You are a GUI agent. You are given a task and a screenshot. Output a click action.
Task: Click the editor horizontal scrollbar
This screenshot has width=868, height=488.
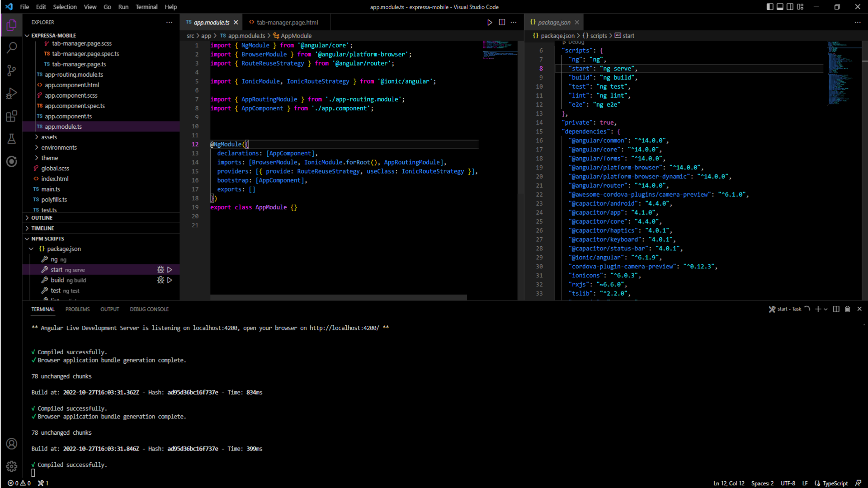click(x=338, y=297)
